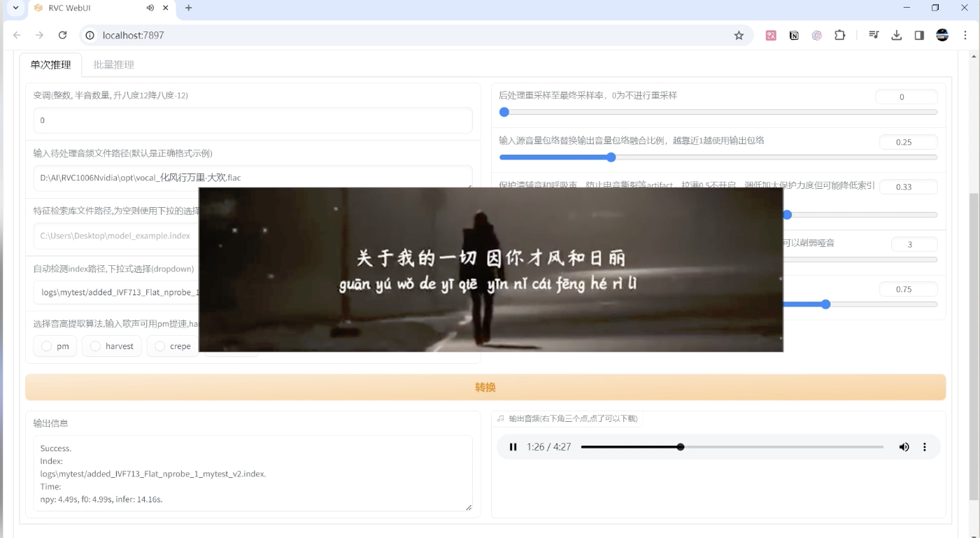Open the ChatGPT swirl extension icon
Image resolution: width=980 pixels, height=538 pixels.
(817, 36)
